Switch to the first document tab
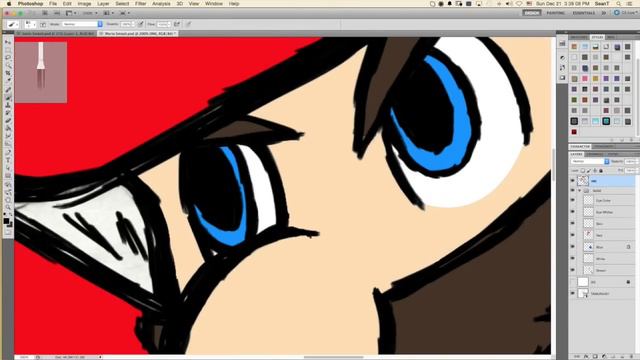This screenshot has height=360, width=640. [56, 33]
